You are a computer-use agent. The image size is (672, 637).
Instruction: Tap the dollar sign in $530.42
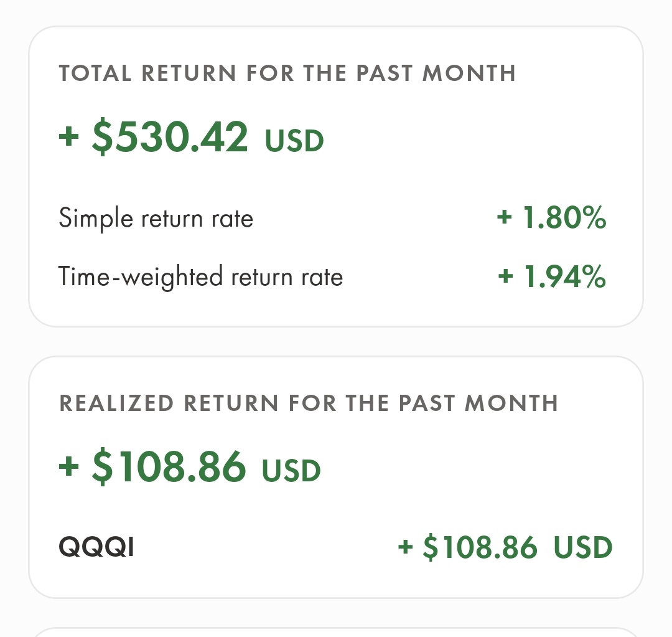pos(103,138)
